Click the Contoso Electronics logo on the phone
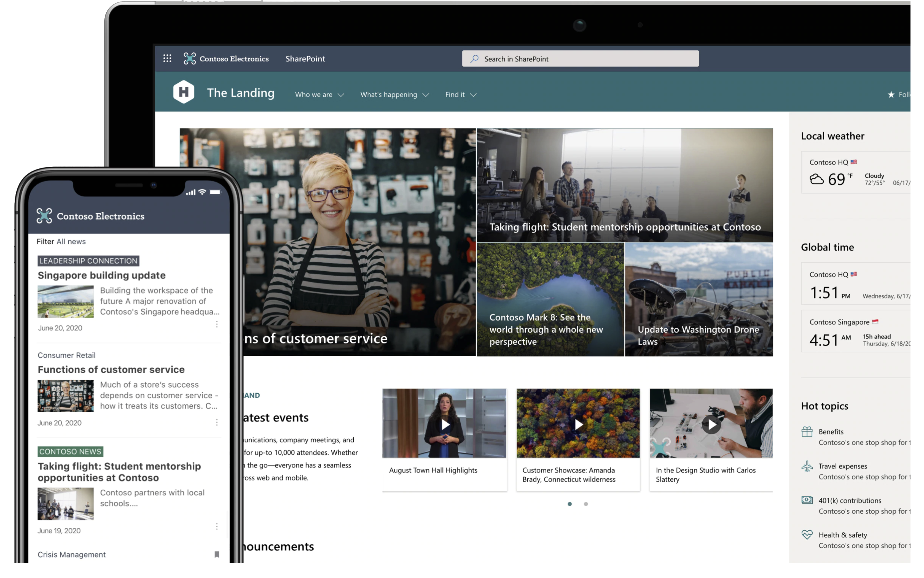 [x=44, y=216]
